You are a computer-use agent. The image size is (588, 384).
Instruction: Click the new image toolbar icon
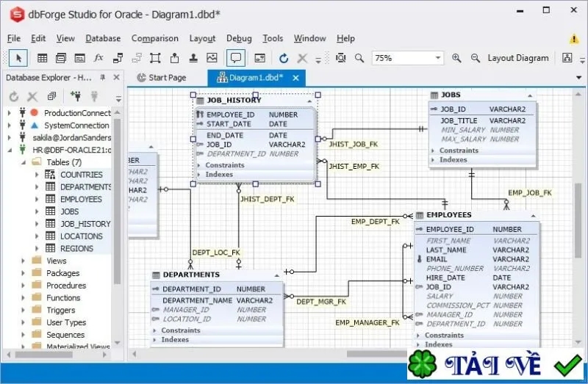[x=212, y=58]
